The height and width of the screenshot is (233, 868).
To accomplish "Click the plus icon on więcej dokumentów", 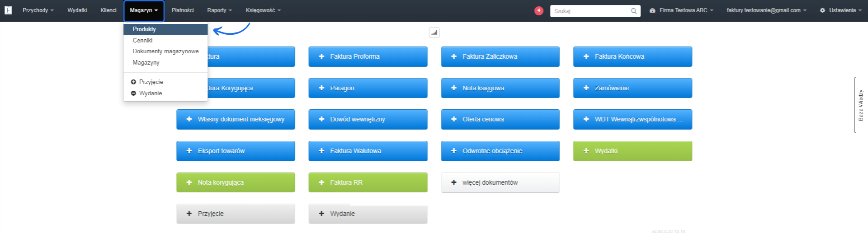I will pyautogui.click(x=454, y=182).
